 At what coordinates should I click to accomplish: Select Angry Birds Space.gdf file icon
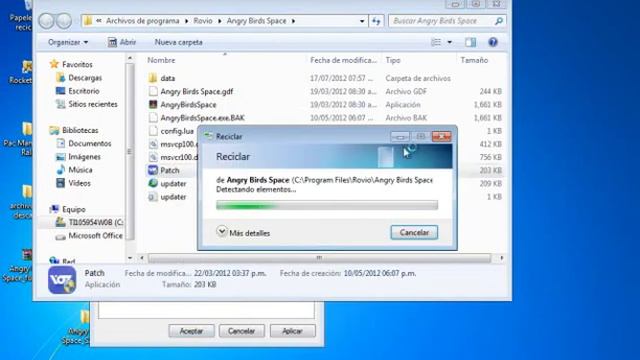(153, 91)
